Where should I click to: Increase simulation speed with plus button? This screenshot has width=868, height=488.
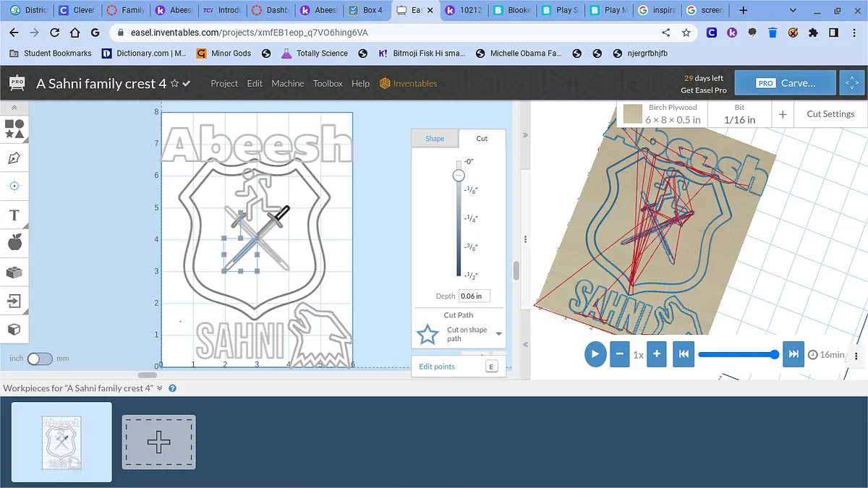point(656,354)
